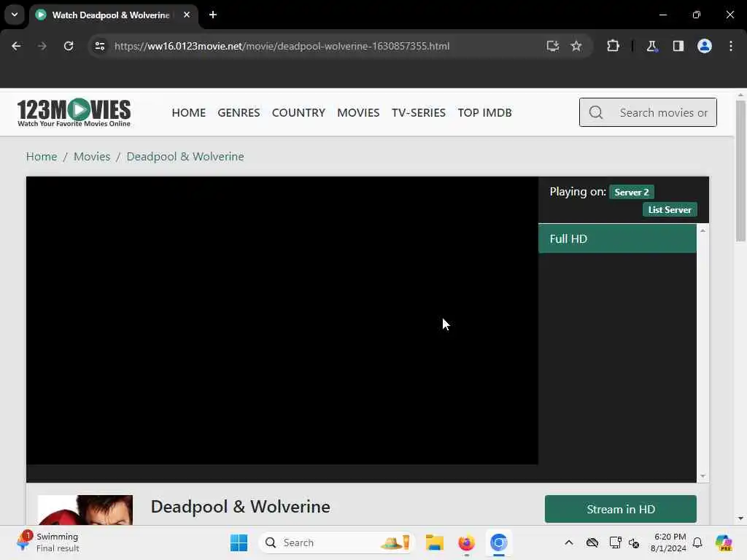Open the Extensions puzzle icon

click(613, 46)
